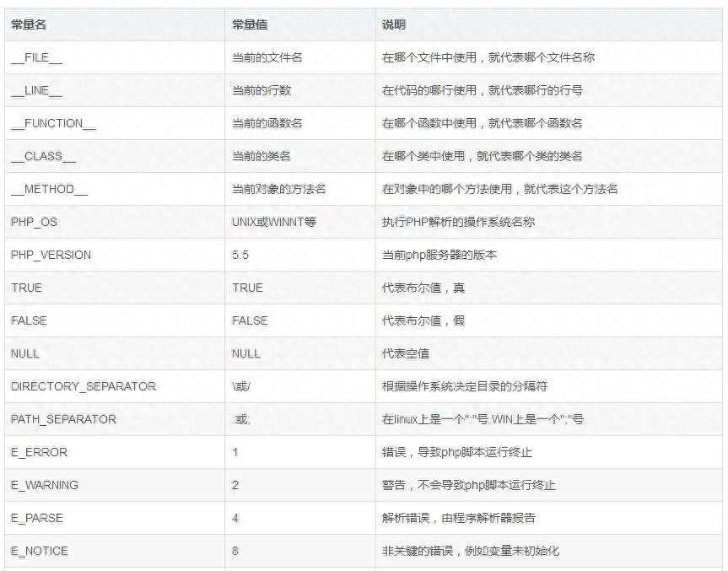Click the E_WARNING constant name
The height and width of the screenshot is (571, 728).
(x=45, y=485)
